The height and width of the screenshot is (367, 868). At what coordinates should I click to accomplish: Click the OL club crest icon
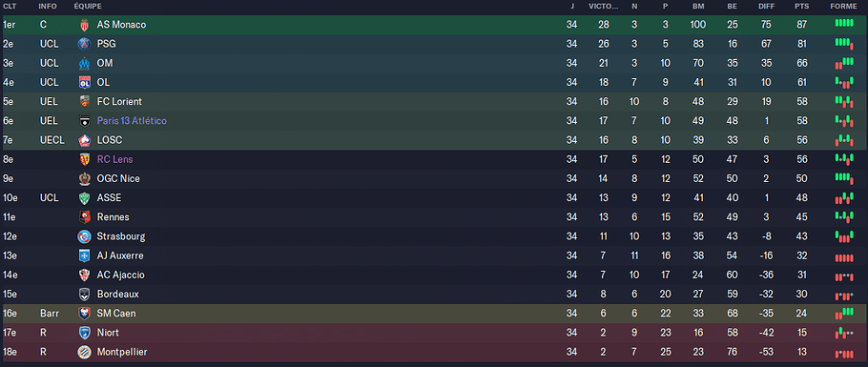84,83
